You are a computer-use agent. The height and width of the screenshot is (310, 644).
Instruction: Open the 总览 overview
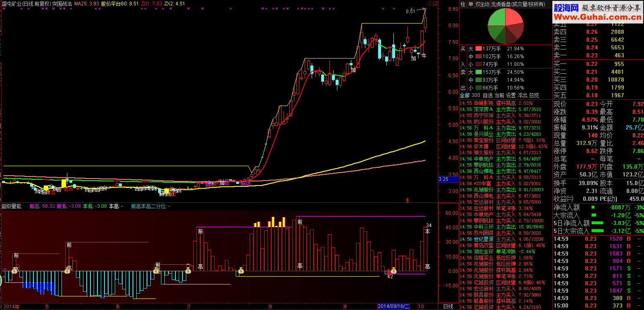click(534, 95)
